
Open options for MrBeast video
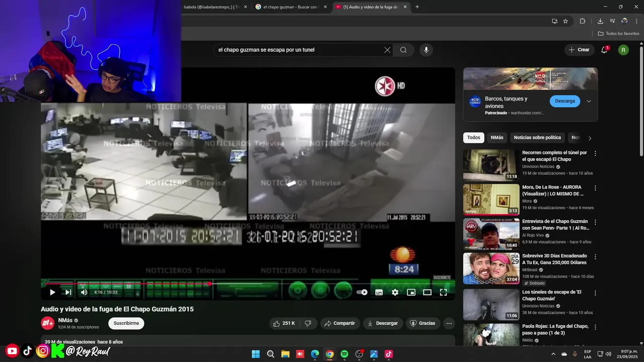(595, 257)
